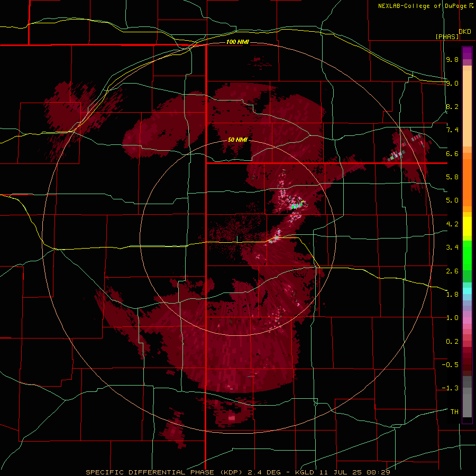Click the 1.0 value on color scale
476x476 pixels.
(x=452, y=318)
